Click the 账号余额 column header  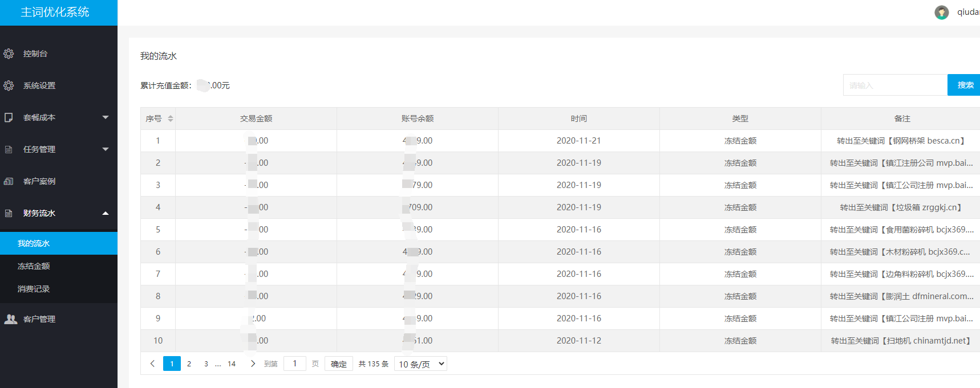tap(418, 119)
